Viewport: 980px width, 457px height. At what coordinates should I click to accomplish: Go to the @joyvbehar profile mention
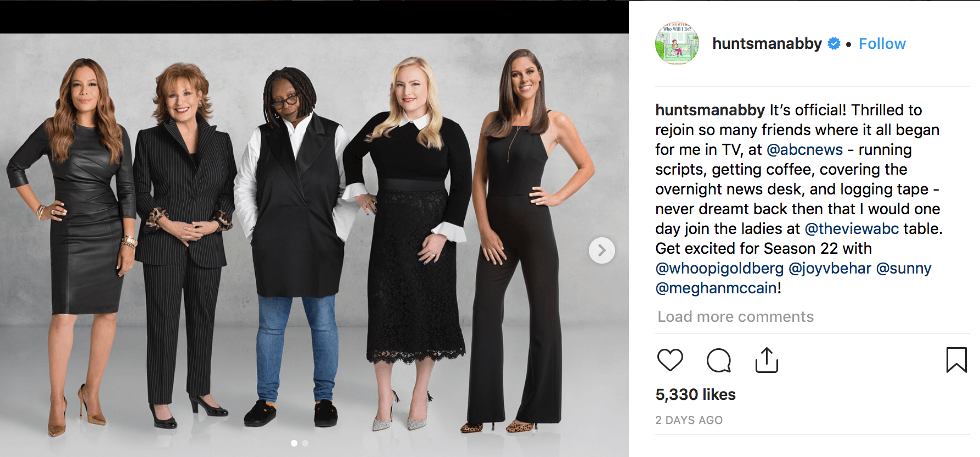point(830,269)
